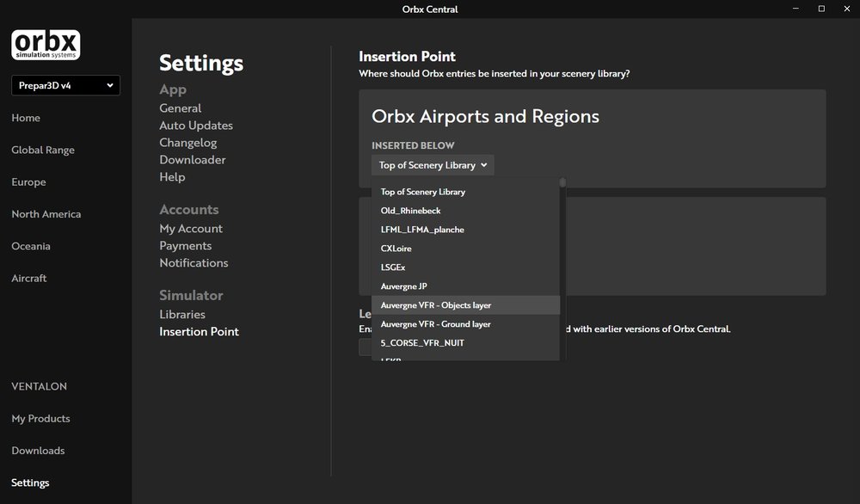Screen dimensions: 860x504
Task: Choose Top of Scenery Library option
Action: (465, 192)
